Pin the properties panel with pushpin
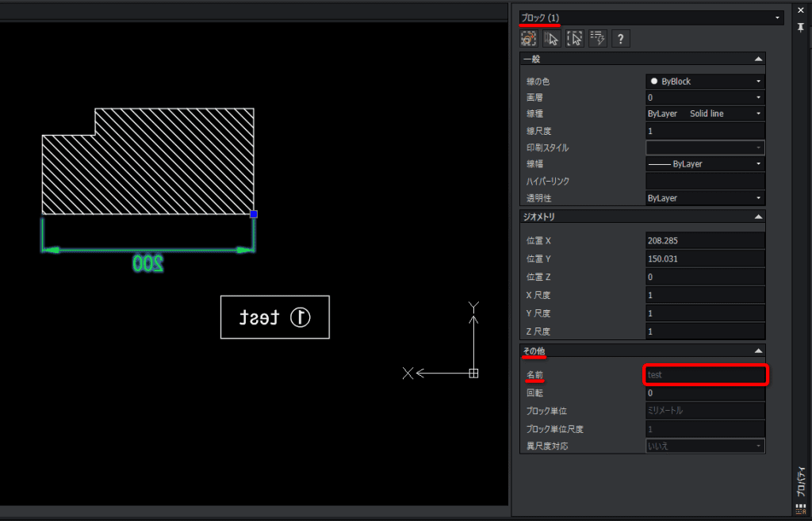Screen dimensions: 812x521 tap(801, 28)
